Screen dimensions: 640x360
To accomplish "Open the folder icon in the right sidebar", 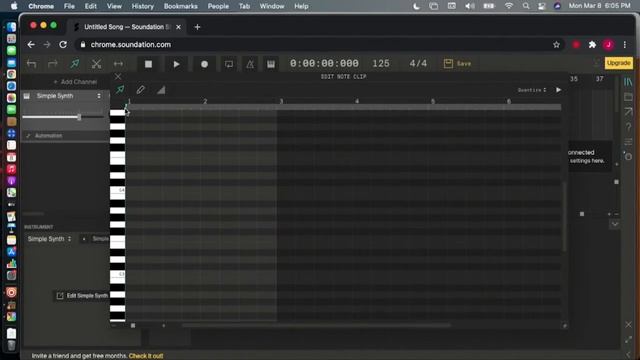I will (628, 97).
